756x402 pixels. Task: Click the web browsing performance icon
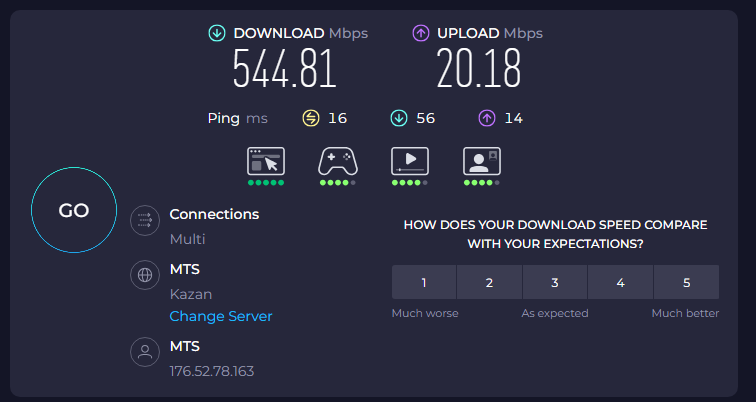tap(266, 161)
